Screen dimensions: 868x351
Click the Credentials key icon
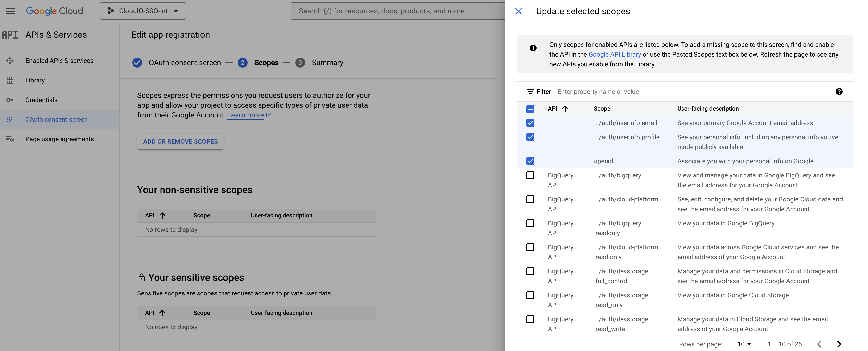(10, 100)
